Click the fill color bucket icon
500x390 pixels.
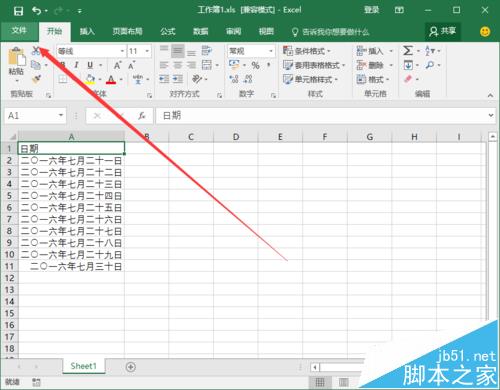89,79
